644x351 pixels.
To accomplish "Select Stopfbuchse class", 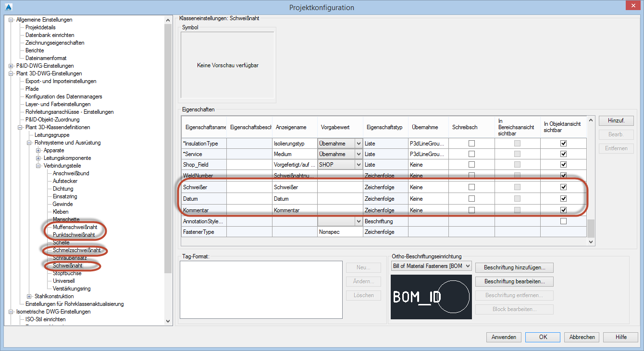I will [x=67, y=273].
